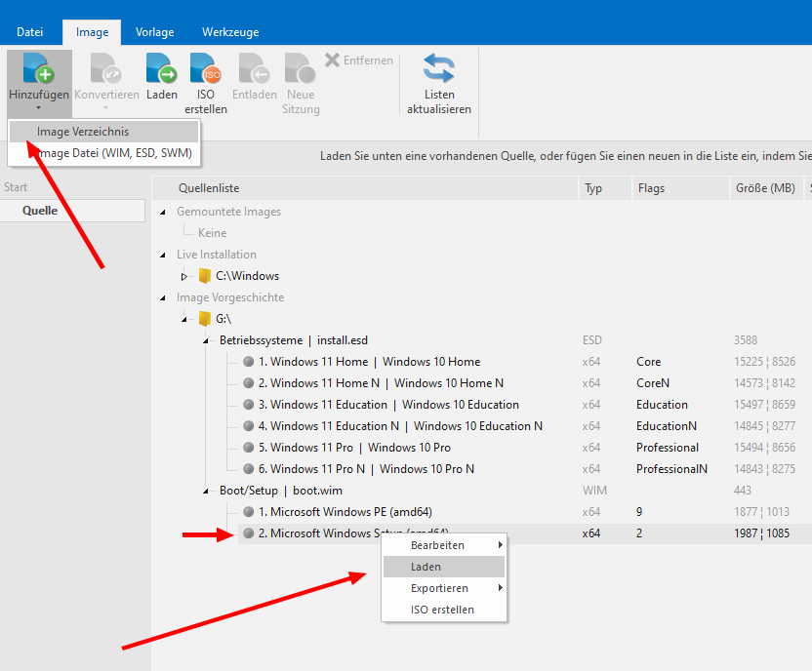
Task: Select Laden in the context menu
Action: click(x=444, y=567)
